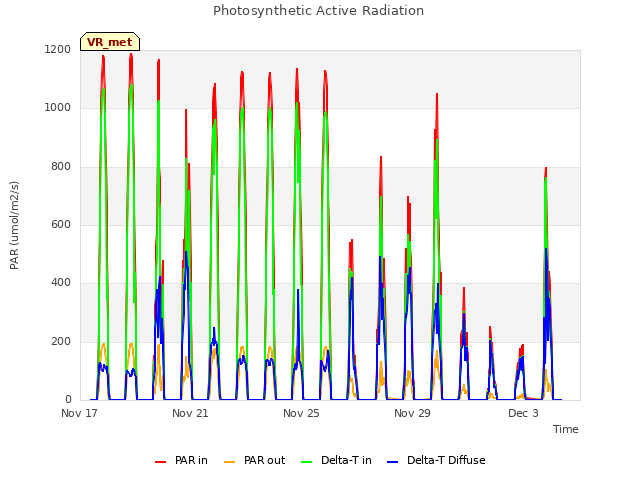Screen dimensions: 640x480
Task: Click the 200 y-axis tick value
Action: tap(61, 342)
